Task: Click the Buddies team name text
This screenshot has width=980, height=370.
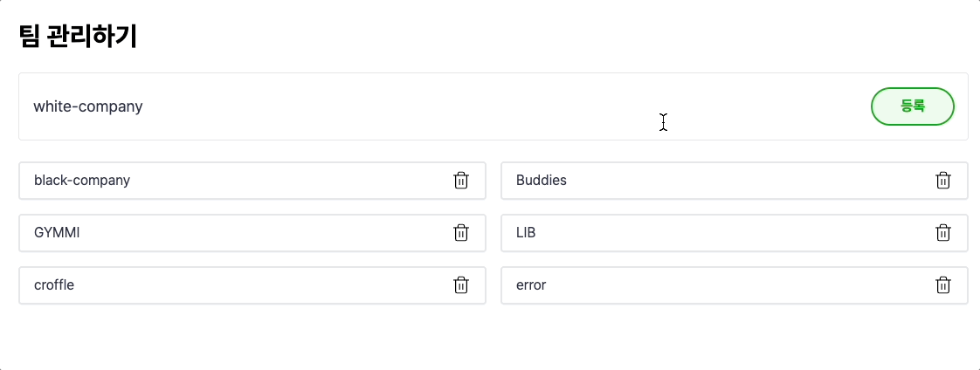Action: tap(542, 181)
